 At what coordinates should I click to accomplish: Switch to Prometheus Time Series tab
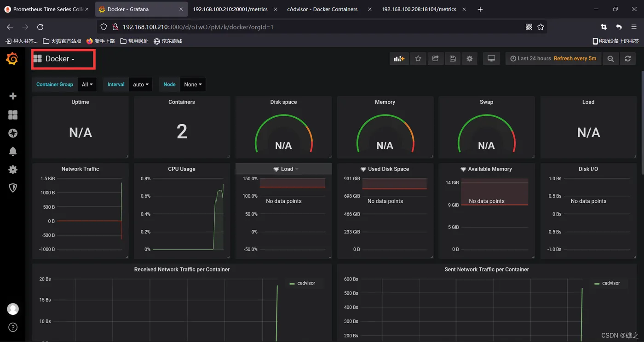tap(47, 9)
